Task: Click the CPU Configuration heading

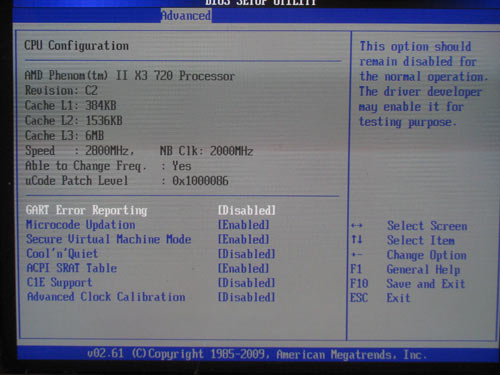Action: click(x=76, y=45)
